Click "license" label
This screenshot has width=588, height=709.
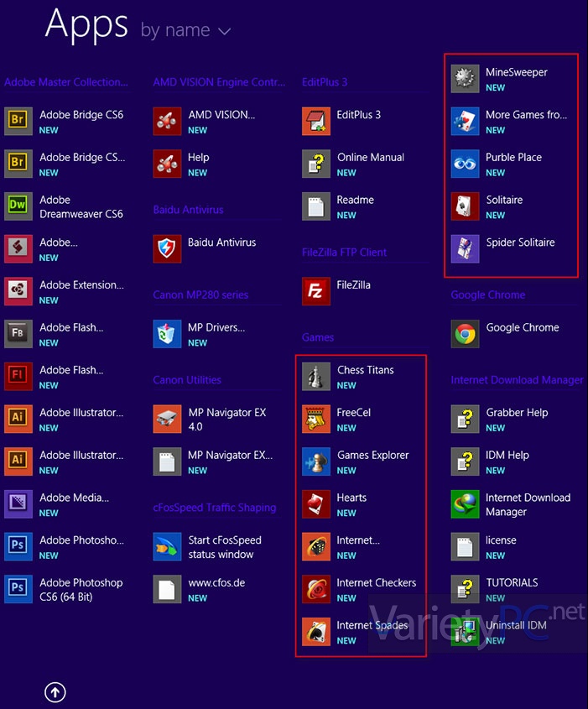tap(501, 540)
